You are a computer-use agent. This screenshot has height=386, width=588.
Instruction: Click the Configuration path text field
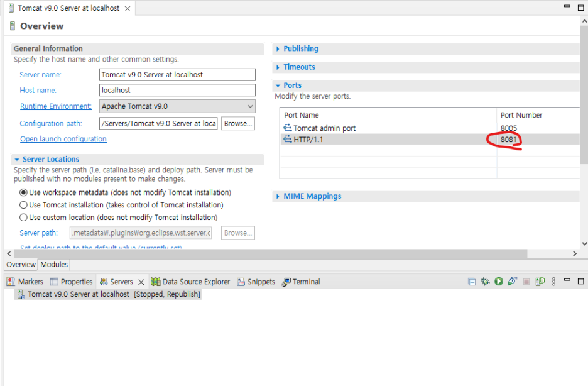coord(158,123)
